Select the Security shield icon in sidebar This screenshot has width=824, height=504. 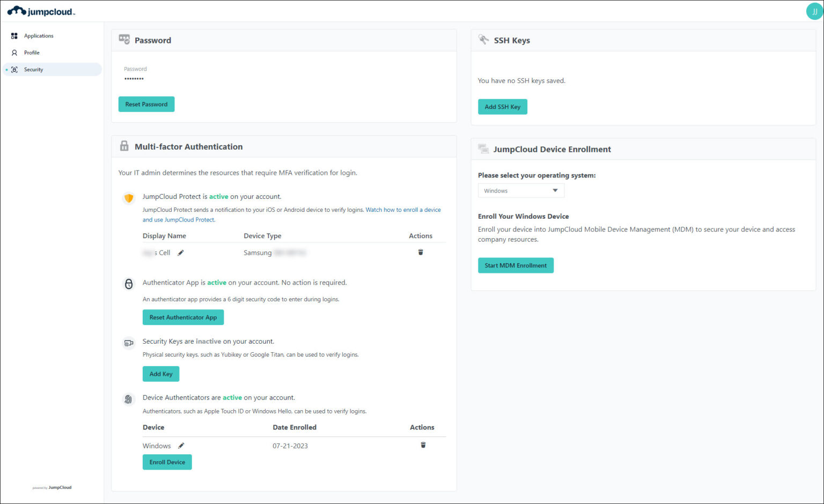pyautogui.click(x=14, y=69)
